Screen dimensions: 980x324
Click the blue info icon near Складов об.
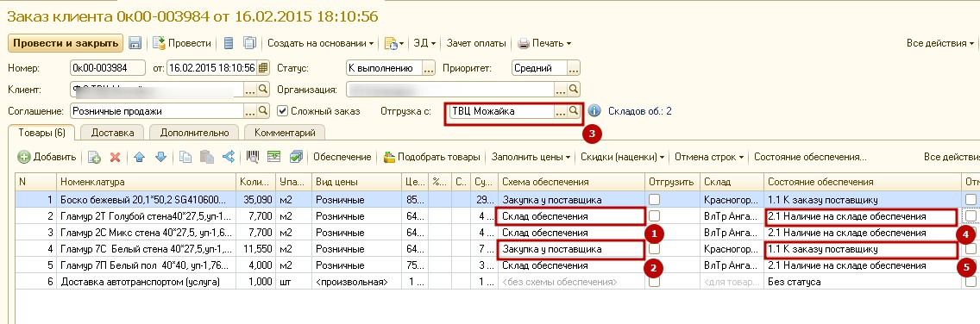pos(594,111)
